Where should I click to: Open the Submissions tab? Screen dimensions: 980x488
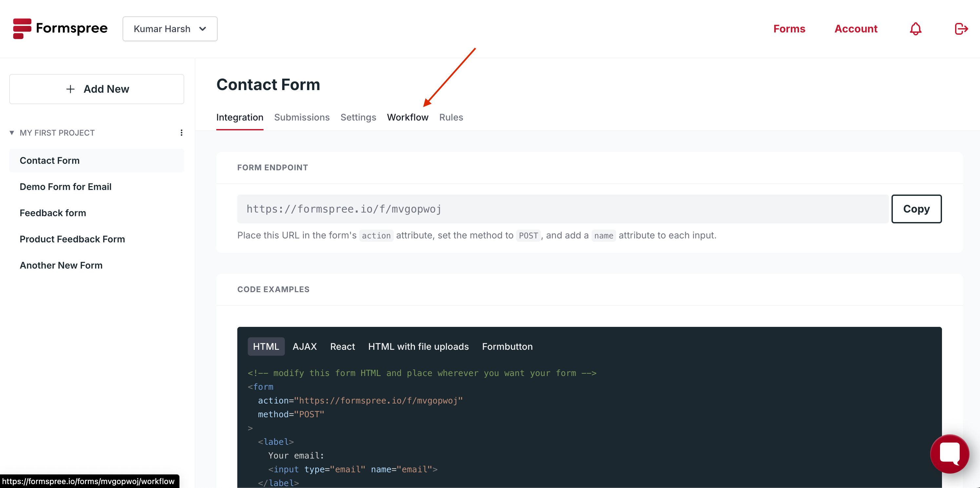tap(302, 118)
